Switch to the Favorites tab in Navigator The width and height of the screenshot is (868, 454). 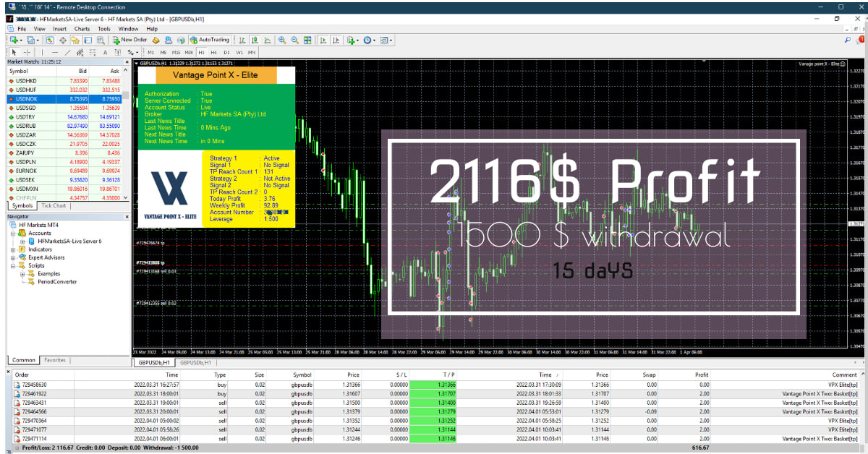point(54,360)
